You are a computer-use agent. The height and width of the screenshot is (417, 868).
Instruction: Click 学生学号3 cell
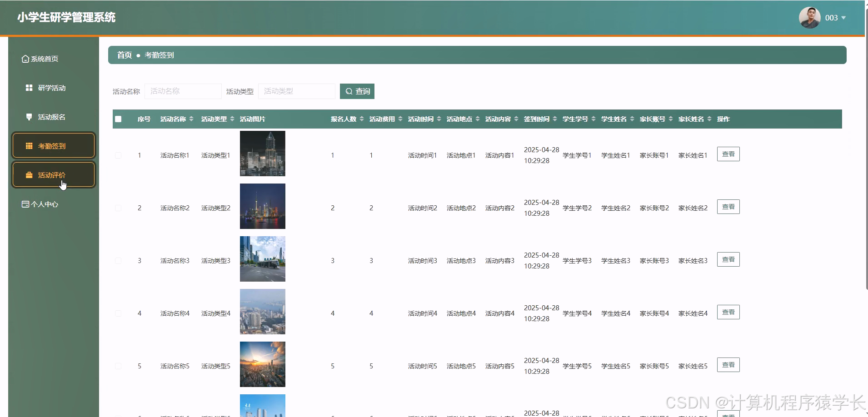click(x=577, y=261)
